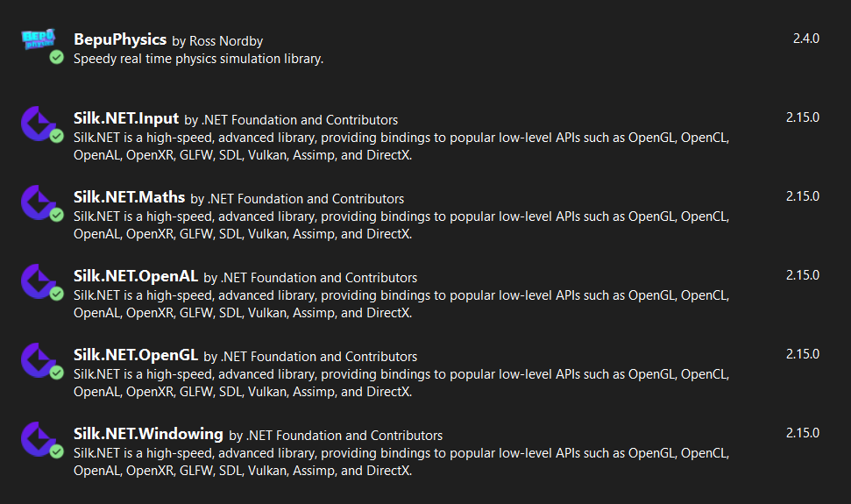Select the BepuPhysics package title

tap(120, 39)
